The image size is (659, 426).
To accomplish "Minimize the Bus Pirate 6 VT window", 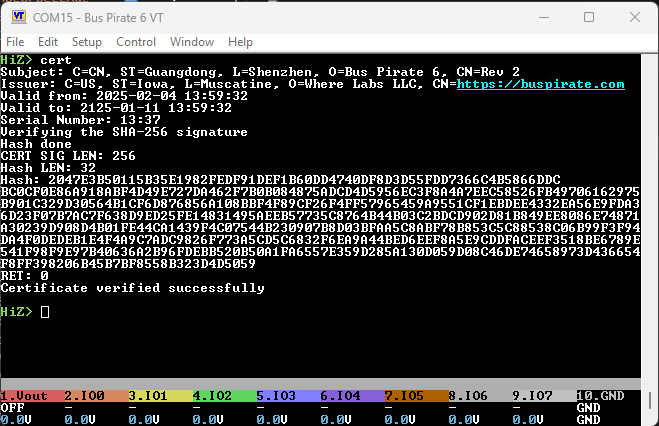I will coord(544,17).
